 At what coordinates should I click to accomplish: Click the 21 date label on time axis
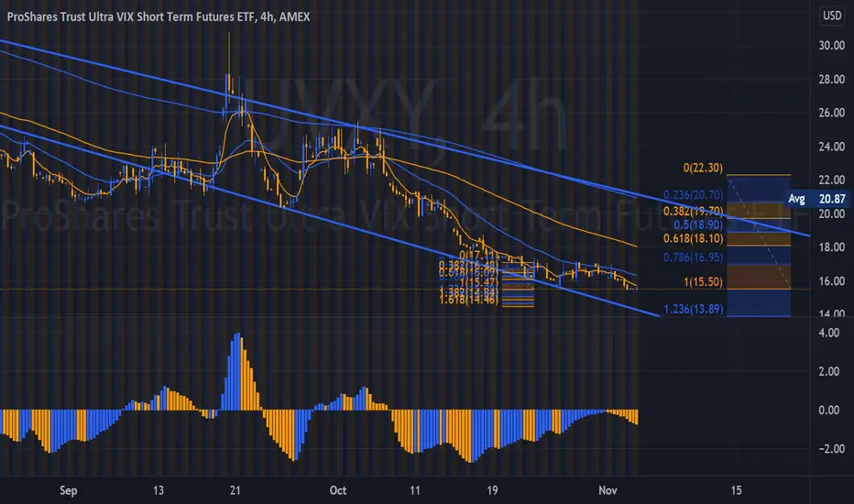click(235, 490)
